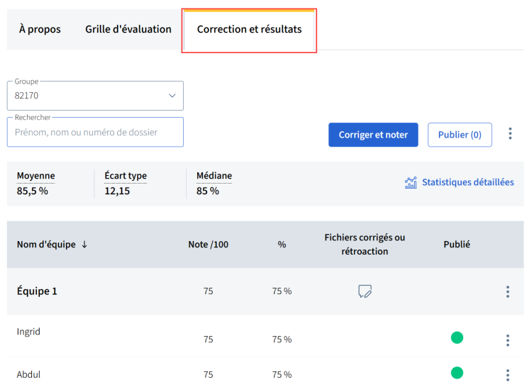Click Ingrid's green published indicator
532x392 pixels.
(x=457, y=337)
